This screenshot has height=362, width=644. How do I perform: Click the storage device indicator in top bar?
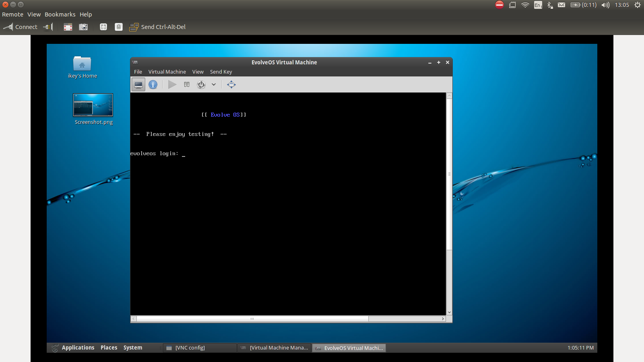pos(512,5)
